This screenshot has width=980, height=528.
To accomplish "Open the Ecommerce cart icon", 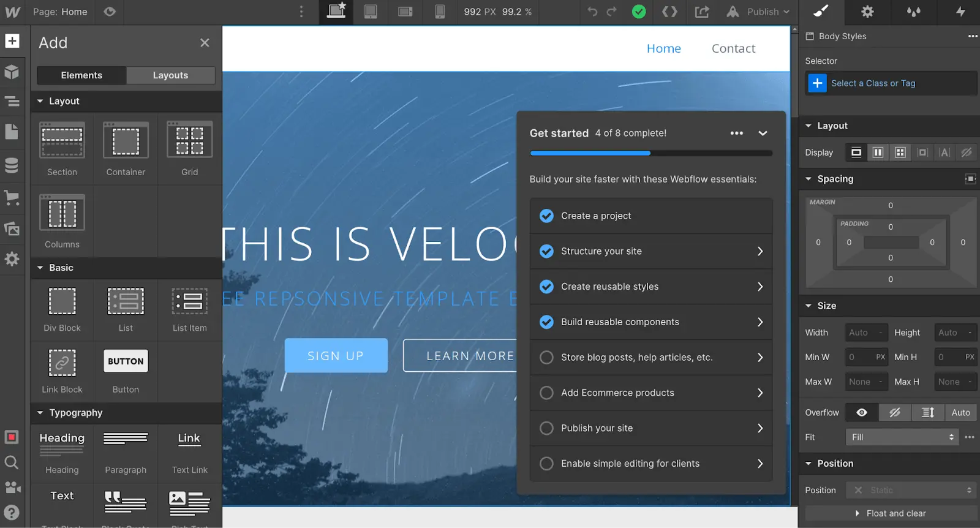I will tap(12, 197).
